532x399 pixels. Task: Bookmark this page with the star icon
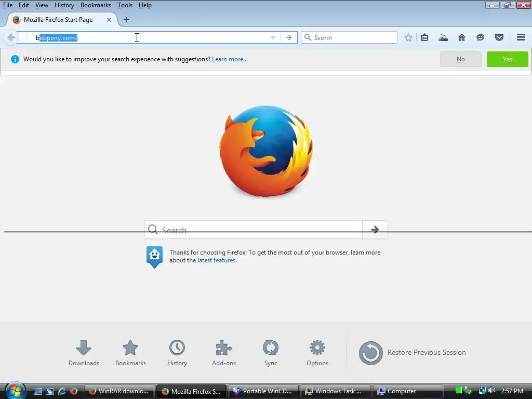(x=408, y=37)
